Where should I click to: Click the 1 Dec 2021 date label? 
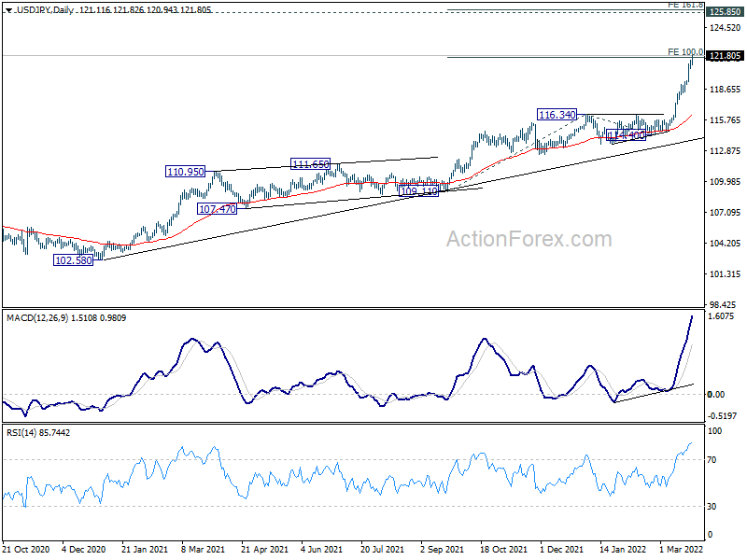(562, 550)
